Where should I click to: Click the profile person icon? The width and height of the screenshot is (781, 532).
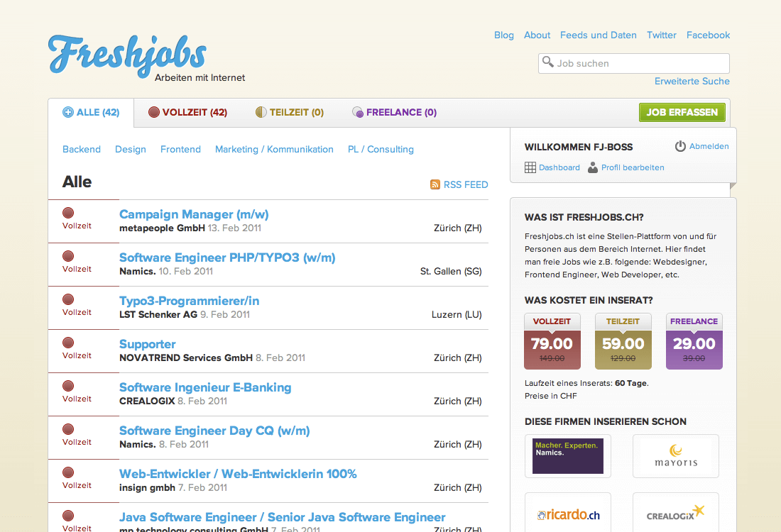coord(593,167)
